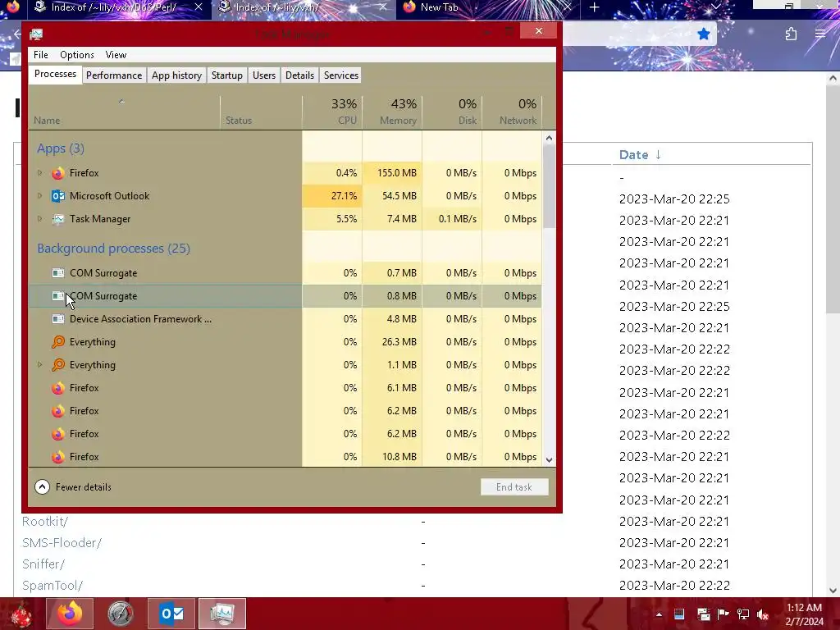
Task: Click the Task Manager scroll up arrow
Action: (x=549, y=138)
